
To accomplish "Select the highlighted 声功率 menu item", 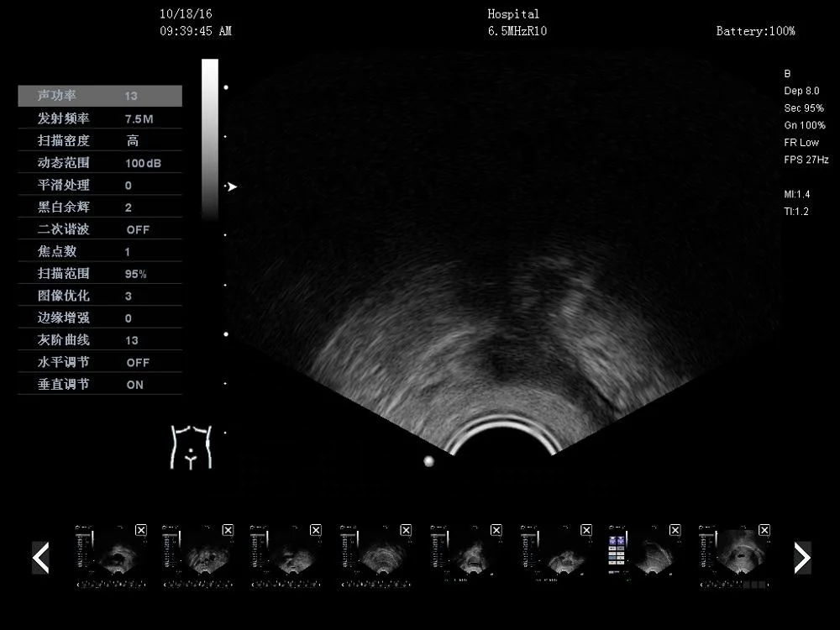I will point(99,96).
